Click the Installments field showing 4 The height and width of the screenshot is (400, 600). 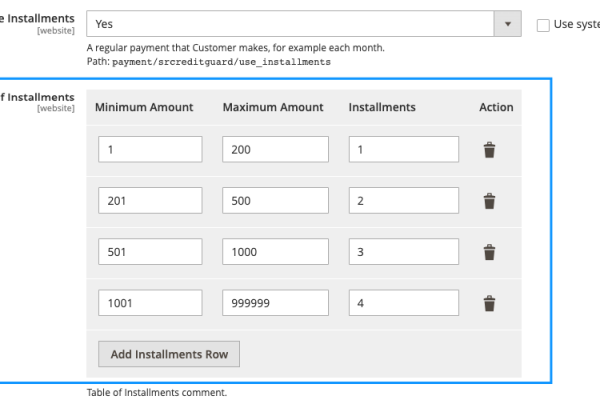coord(404,304)
